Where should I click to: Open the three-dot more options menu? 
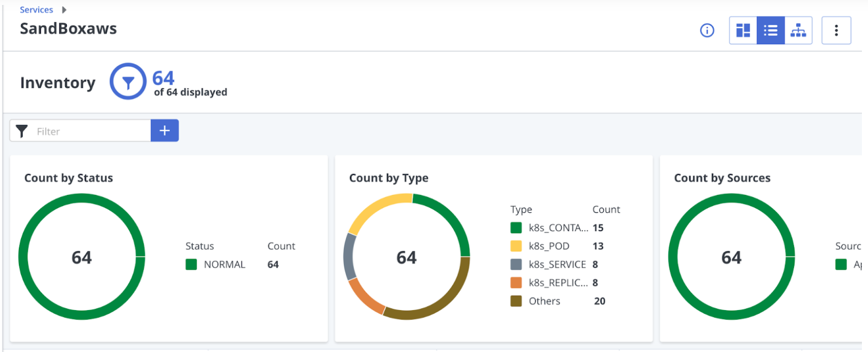click(836, 30)
